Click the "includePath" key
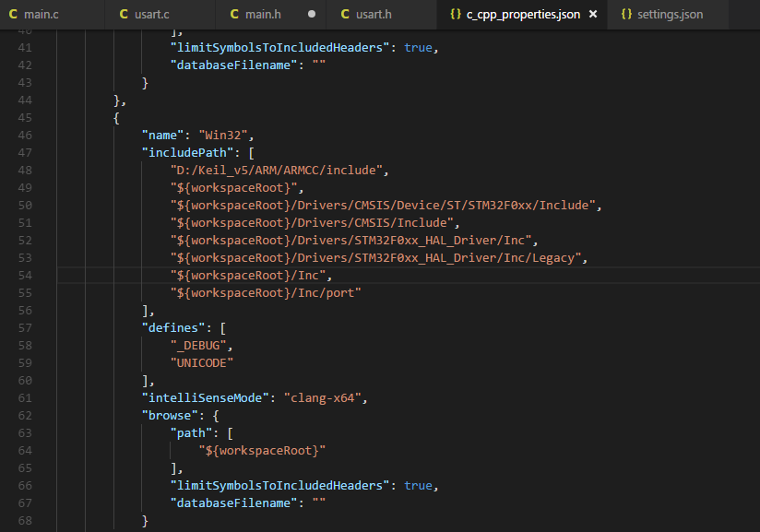The height and width of the screenshot is (532, 760). coord(187,153)
